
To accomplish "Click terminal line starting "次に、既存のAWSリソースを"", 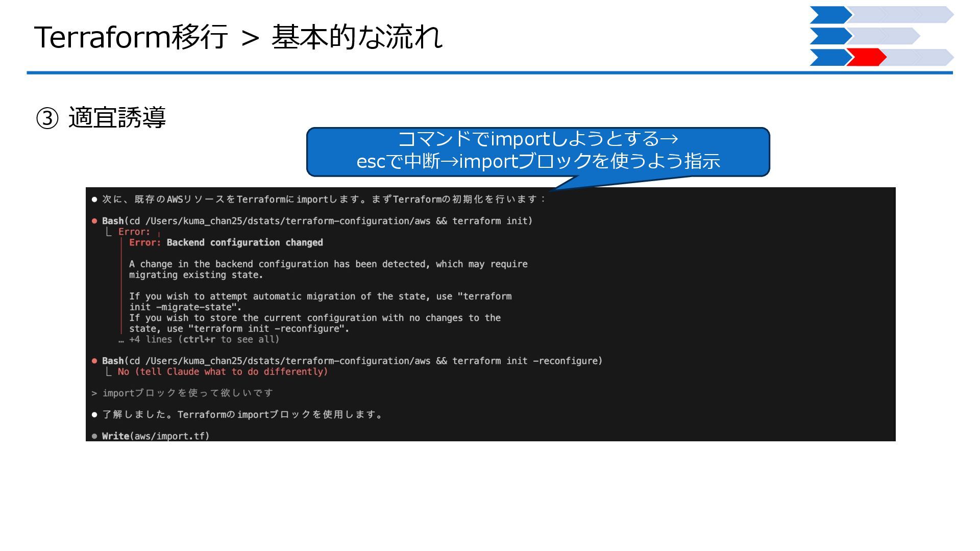I will (324, 199).
